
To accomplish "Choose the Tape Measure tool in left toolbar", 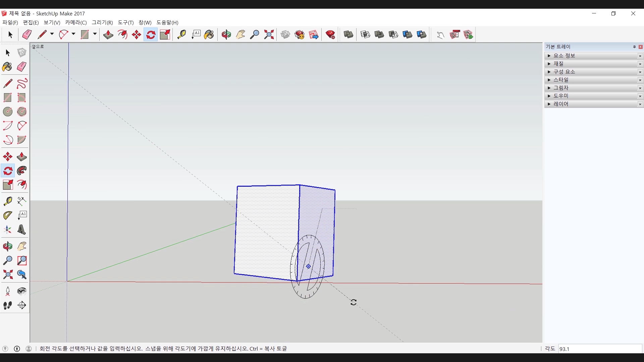I will [8, 201].
